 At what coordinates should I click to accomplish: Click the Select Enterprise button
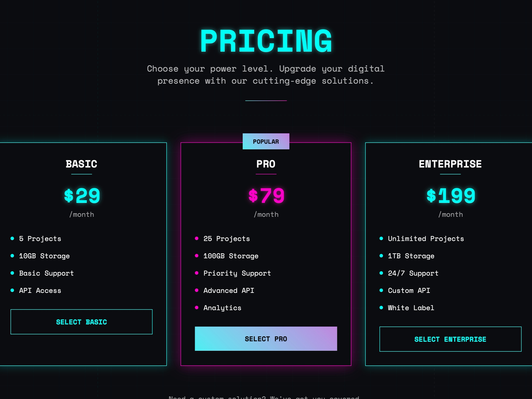[450, 339]
